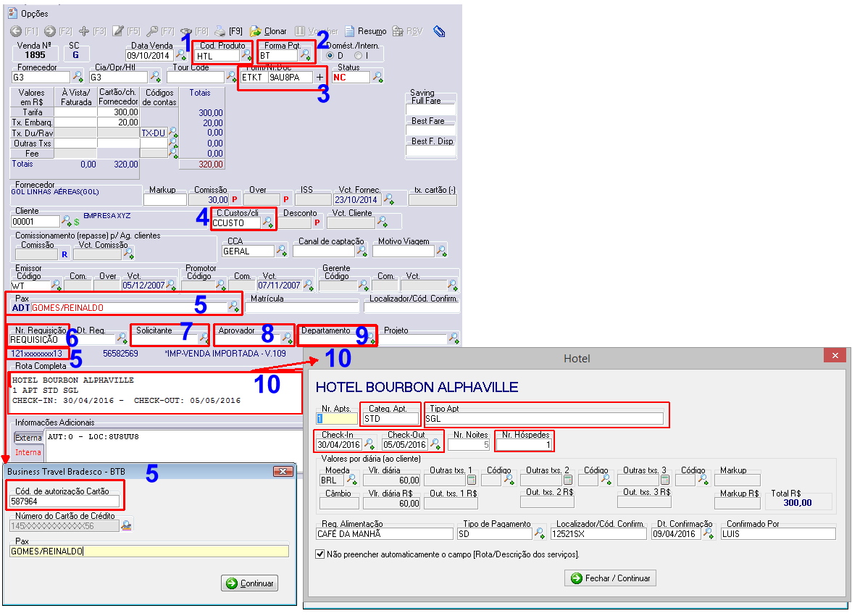
Task: Click the Nr. Requisição input field
Action: [36, 339]
